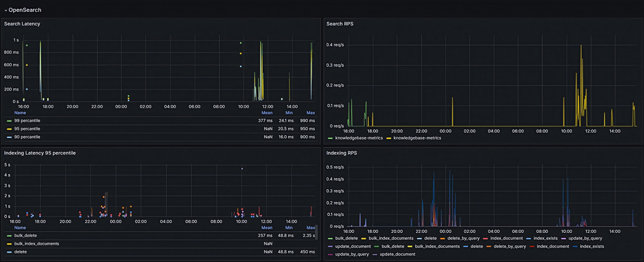This screenshot has width=644, height=262.
Task: Sort Search Latency legend by Mean
Action: tap(267, 113)
